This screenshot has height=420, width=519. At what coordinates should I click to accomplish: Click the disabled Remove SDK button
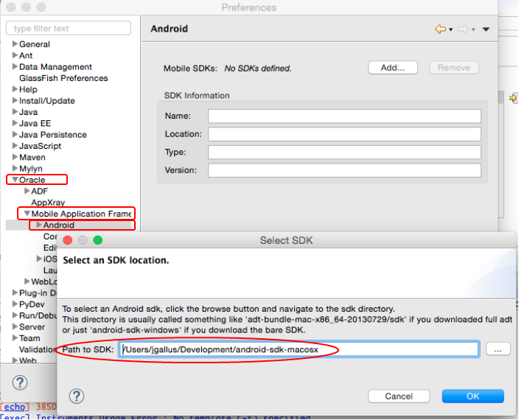pos(454,68)
